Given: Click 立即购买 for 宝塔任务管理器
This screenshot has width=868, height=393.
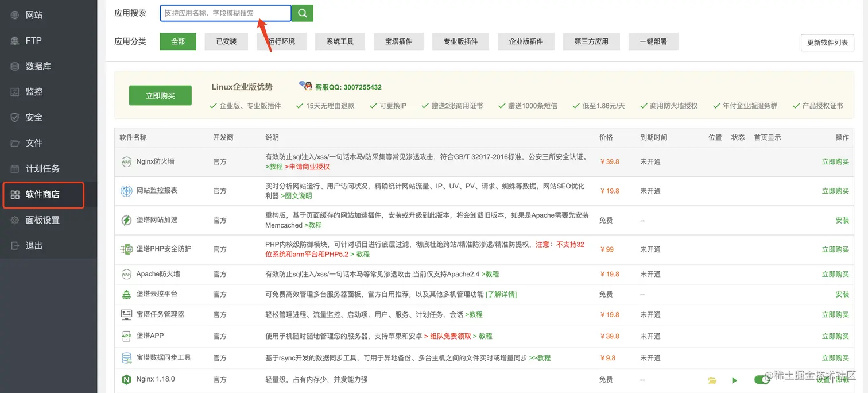Looking at the screenshot, I should pos(835,315).
